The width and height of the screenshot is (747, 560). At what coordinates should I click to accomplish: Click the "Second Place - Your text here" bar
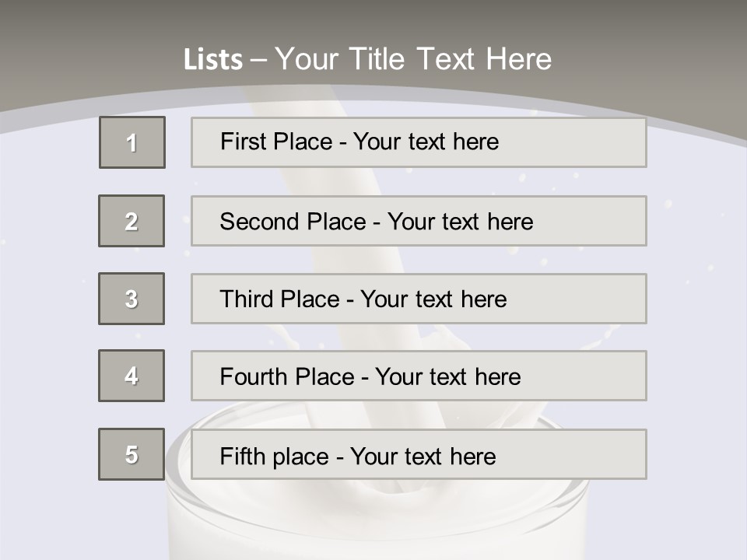pyautogui.click(x=419, y=221)
